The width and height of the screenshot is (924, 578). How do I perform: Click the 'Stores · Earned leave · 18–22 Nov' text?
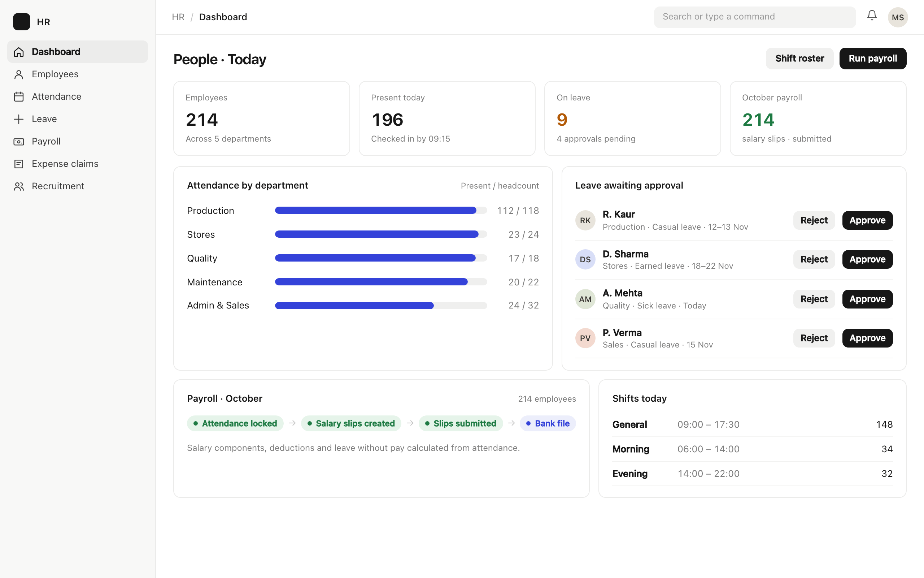coord(668,266)
